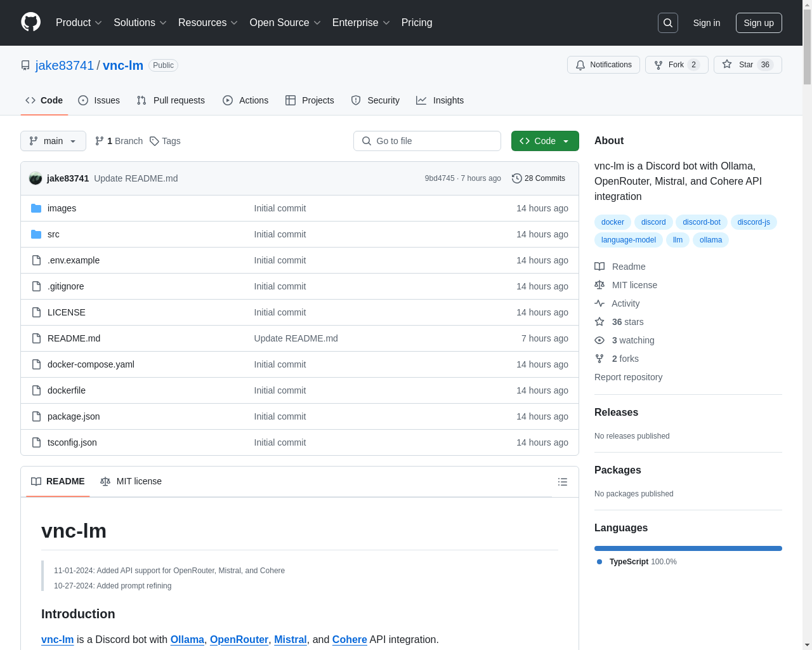Expand the Open Source menu

(x=285, y=23)
